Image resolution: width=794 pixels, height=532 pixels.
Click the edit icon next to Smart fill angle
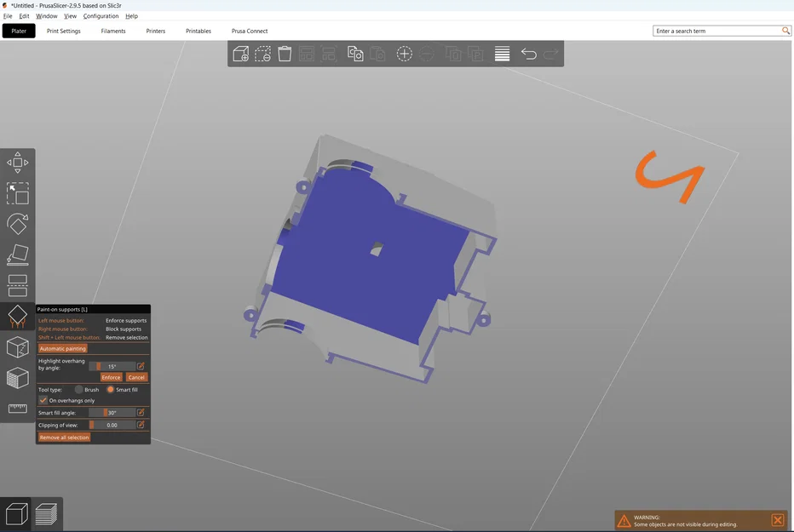[x=141, y=413]
